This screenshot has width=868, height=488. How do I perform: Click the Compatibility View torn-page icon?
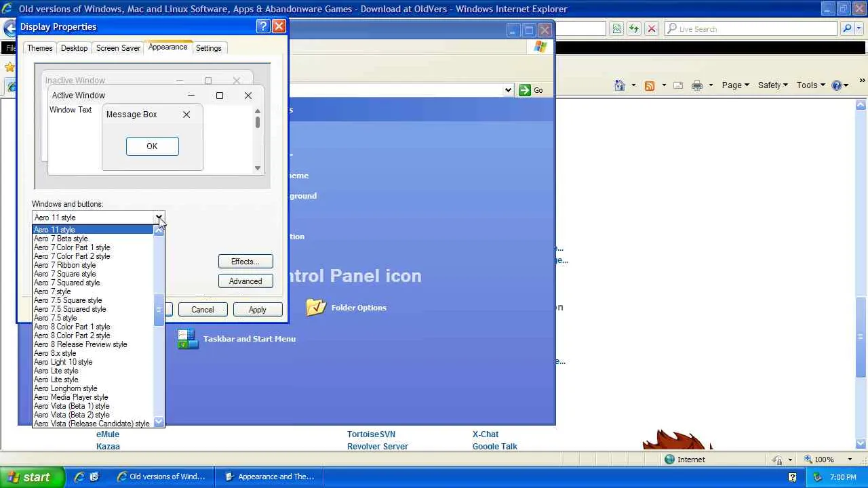(x=616, y=29)
